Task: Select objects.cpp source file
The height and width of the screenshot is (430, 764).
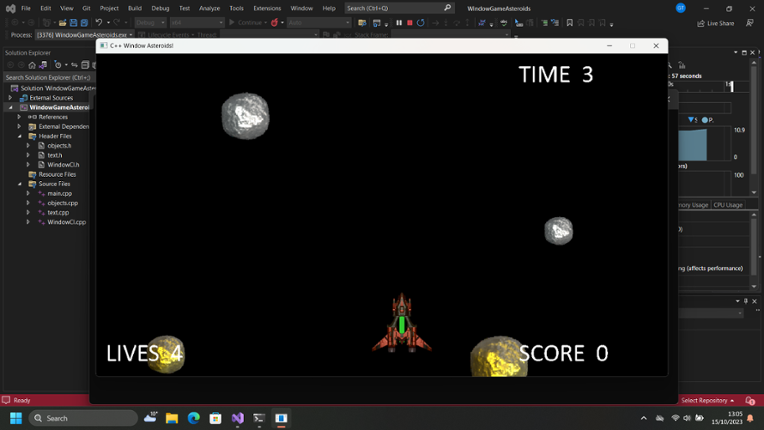Action: coord(62,203)
